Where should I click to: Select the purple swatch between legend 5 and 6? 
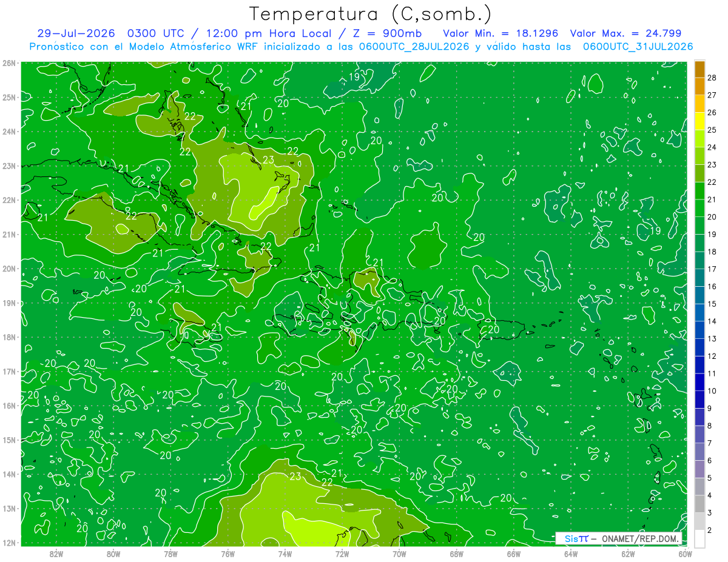tap(699, 469)
